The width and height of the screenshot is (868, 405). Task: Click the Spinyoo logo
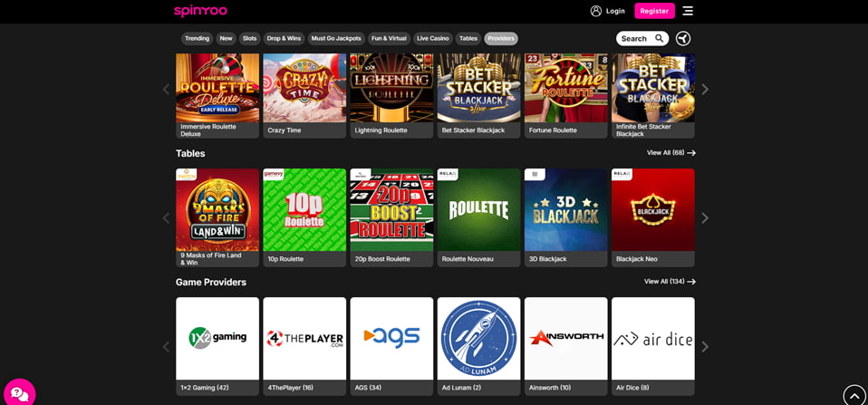(x=199, y=11)
